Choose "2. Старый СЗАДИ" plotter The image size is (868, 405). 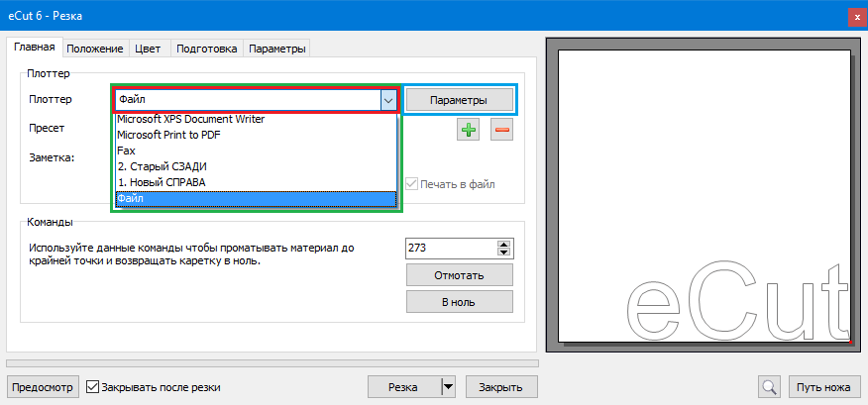(257, 166)
